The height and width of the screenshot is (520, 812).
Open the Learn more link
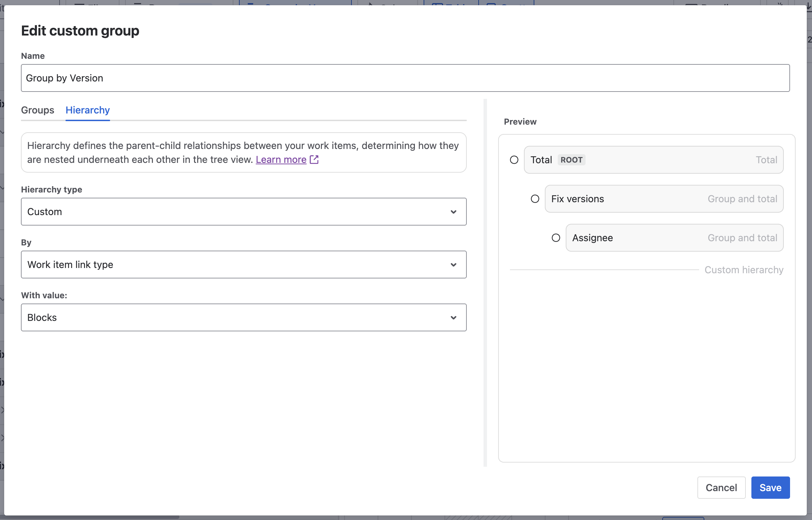coord(281,159)
